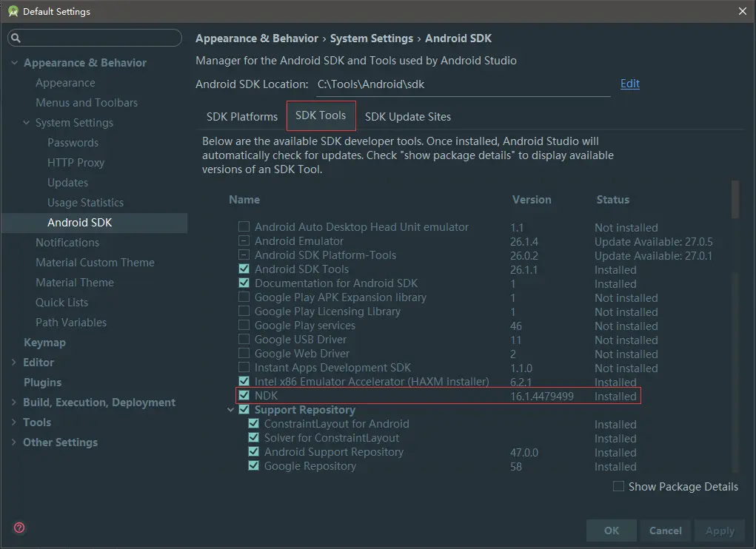This screenshot has width=756, height=549.
Task: Collapse Support Repository group arrow
Action: click(230, 410)
